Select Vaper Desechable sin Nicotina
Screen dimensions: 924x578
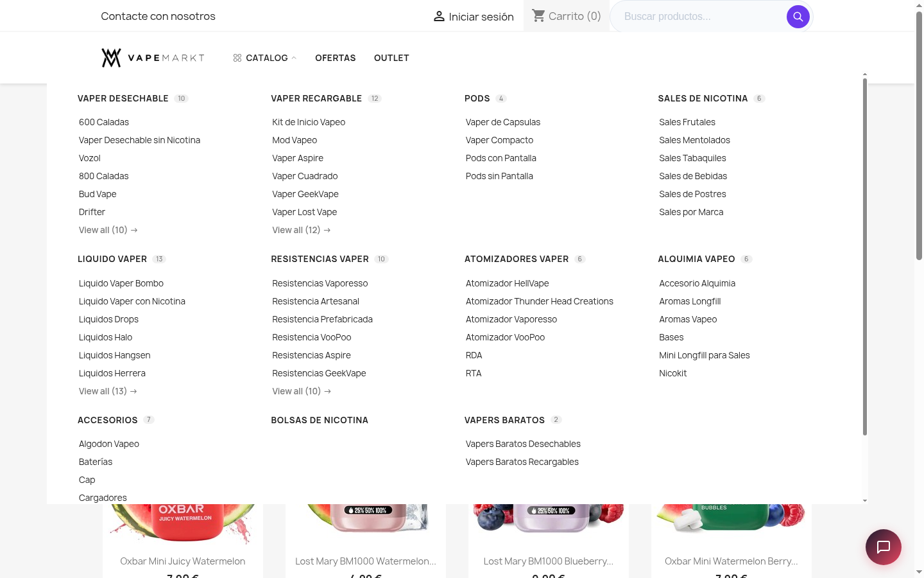pyautogui.click(x=139, y=140)
